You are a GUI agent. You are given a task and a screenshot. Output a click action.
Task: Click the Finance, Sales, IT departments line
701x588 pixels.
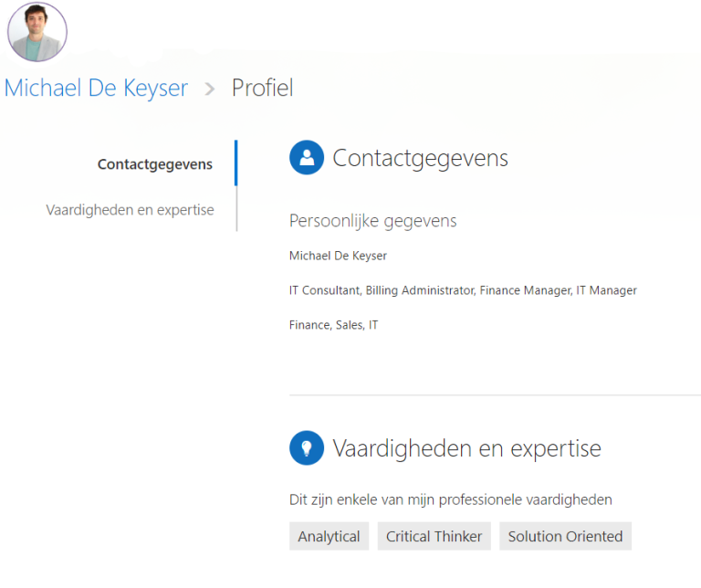coord(333,325)
